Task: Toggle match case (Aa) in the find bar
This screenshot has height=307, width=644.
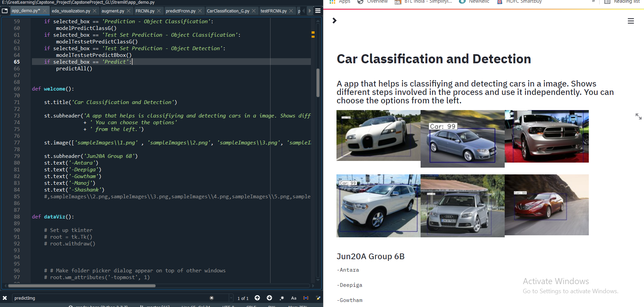Action: click(293, 298)
